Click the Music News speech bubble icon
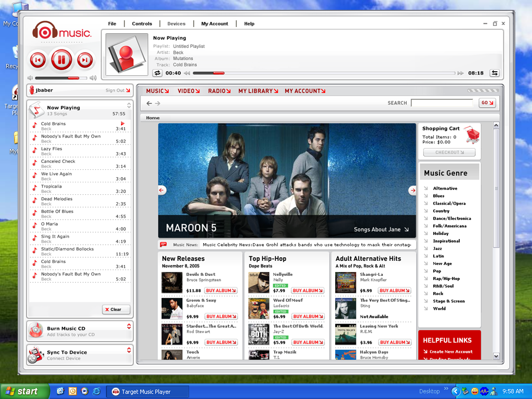Screen dimensions: 532x399 (163, 245)
